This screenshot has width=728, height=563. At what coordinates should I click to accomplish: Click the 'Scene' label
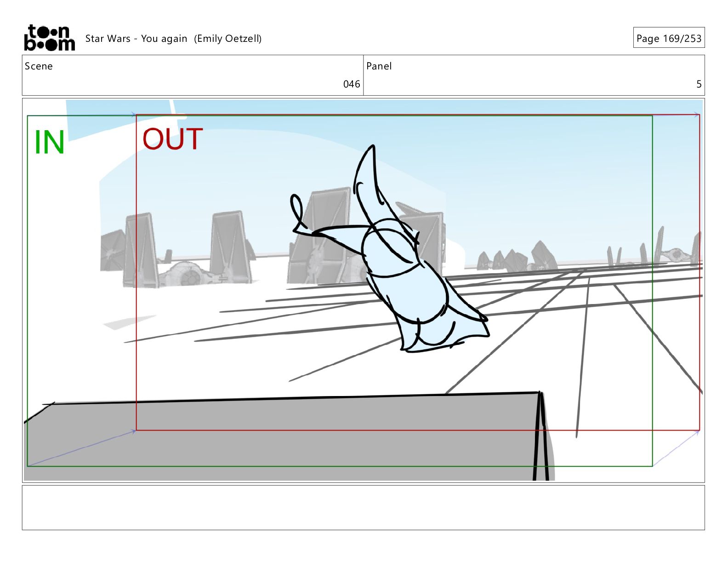point(39,66)
